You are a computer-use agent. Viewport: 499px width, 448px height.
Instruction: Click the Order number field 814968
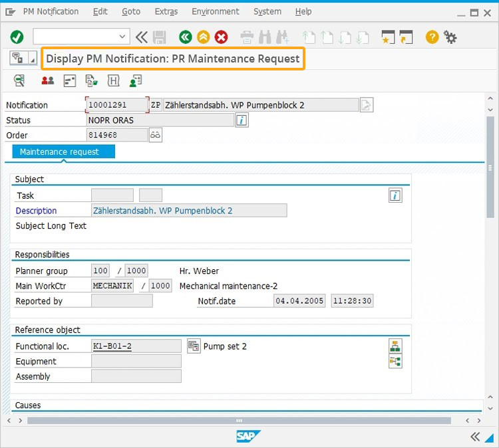click(x=117, y=135)
